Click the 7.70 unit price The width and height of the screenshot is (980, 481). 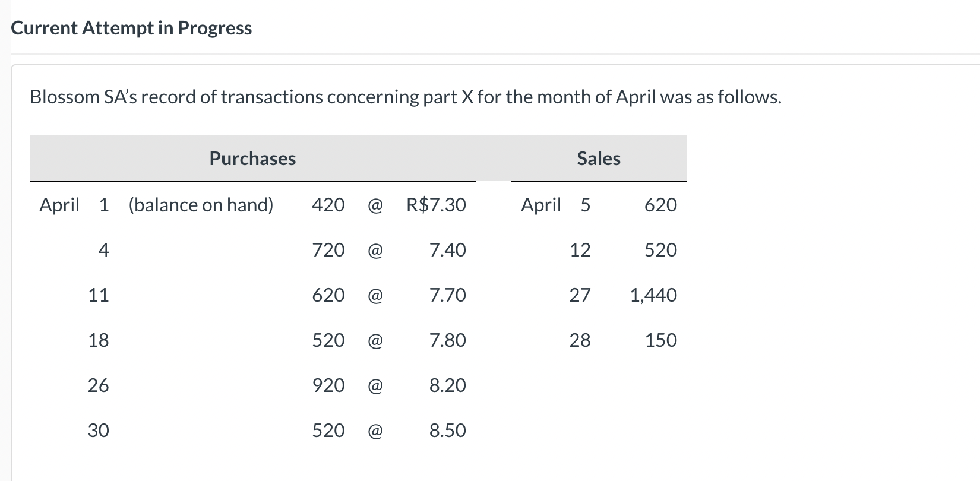pyautogui.click(x=447, y=295)
